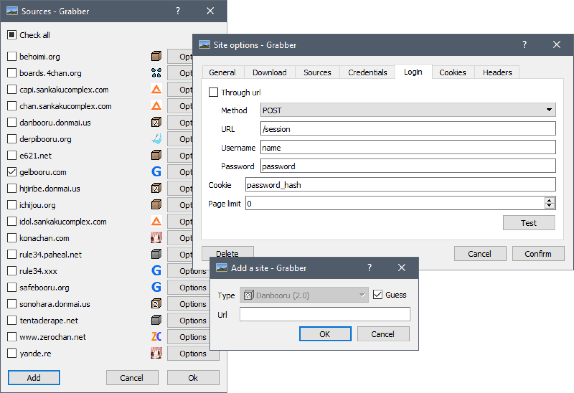Open the Type Danbooru (2.0) dropdown
Screen dimensions: 574x393
(304, 295)
